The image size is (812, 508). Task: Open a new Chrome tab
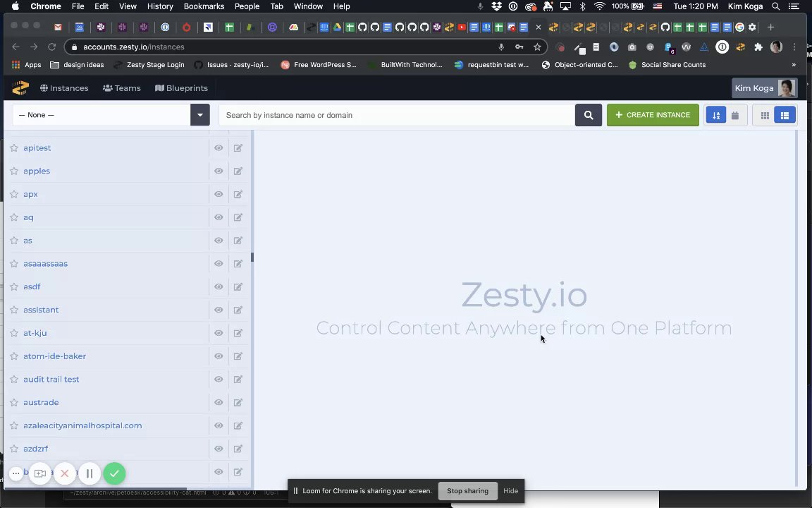click(770, 27)
